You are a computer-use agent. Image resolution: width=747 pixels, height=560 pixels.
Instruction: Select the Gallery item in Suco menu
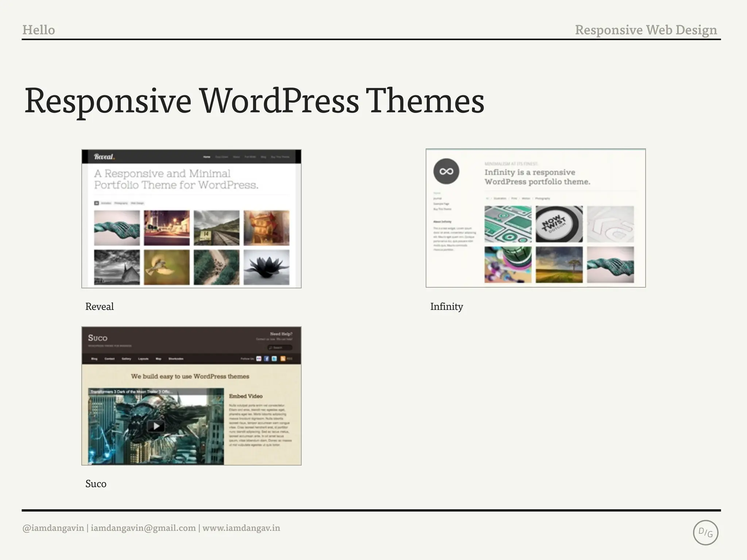click(126, 359)
